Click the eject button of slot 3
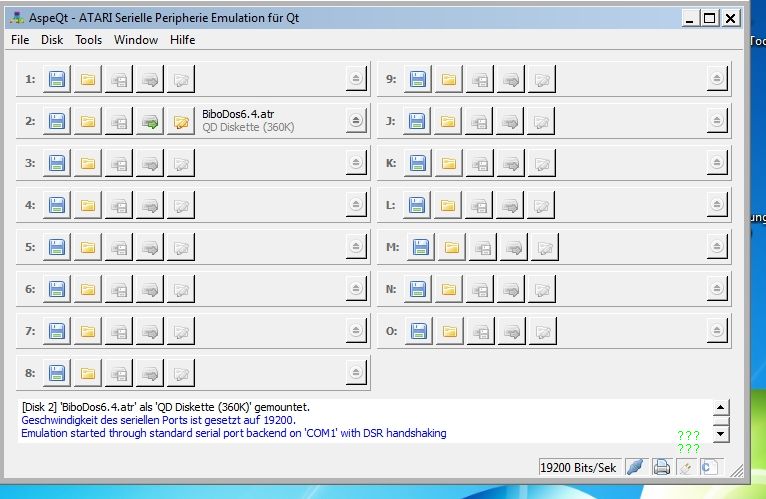 pos(356,162)
